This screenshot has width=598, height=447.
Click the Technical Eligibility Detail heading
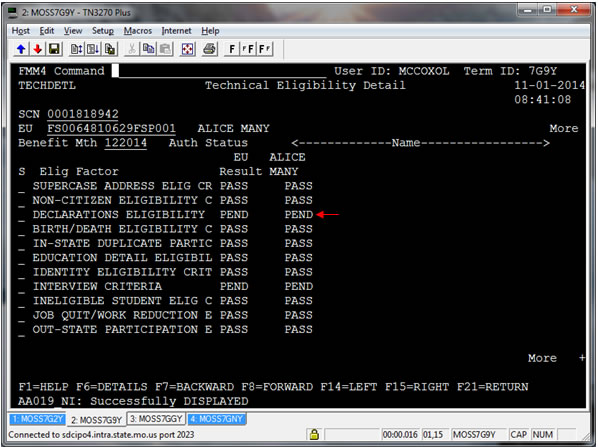(x=305, y=85)
